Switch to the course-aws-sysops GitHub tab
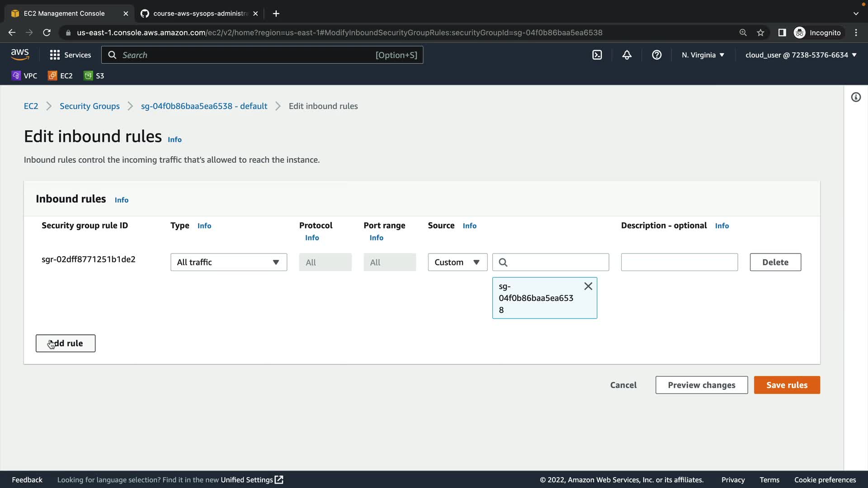The width and height of the screenshot is (868, 488). [x=199, y=14]
